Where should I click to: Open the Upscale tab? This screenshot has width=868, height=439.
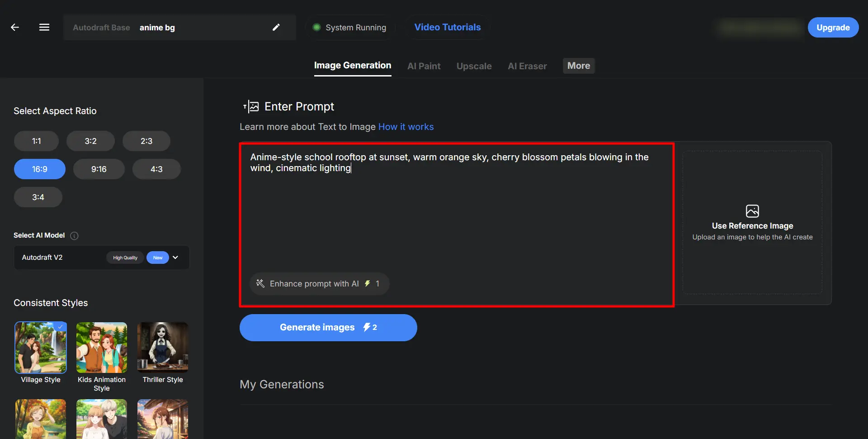click(x=474, y=66)
